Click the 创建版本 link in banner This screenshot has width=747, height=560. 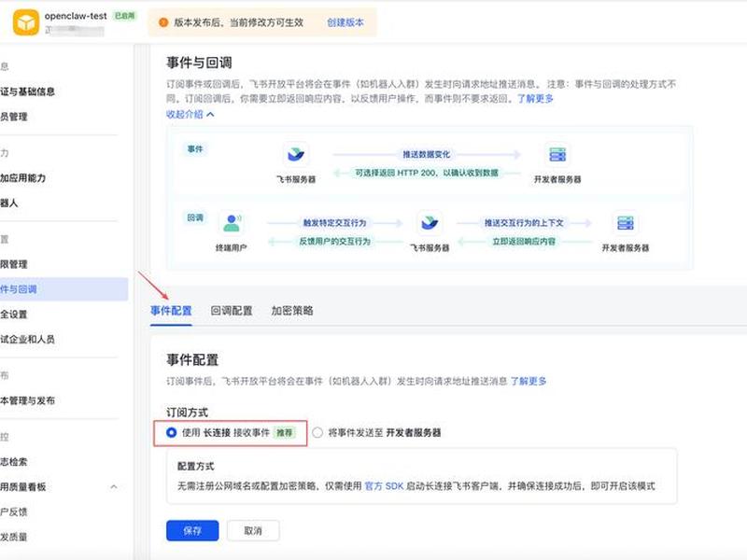(x=345, y=22)
